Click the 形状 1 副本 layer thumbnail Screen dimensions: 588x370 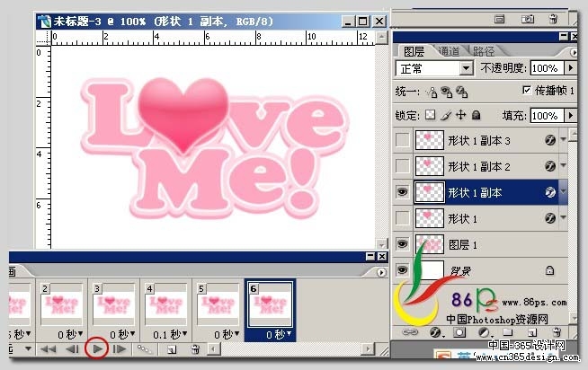pyautogui.click(x=430, y=192)
